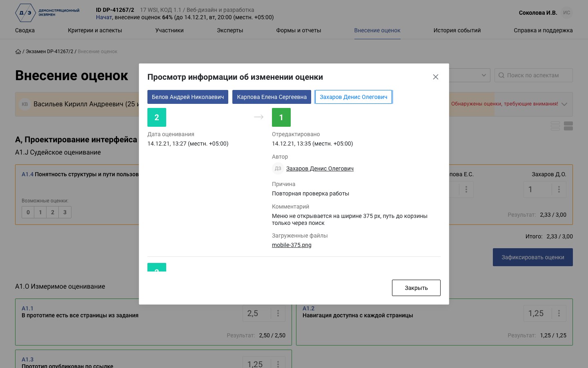This screenshot has height=368, width=588.
Task: Select the Карпова Елена Сергеевна expert tab
Action: (272, 97)
